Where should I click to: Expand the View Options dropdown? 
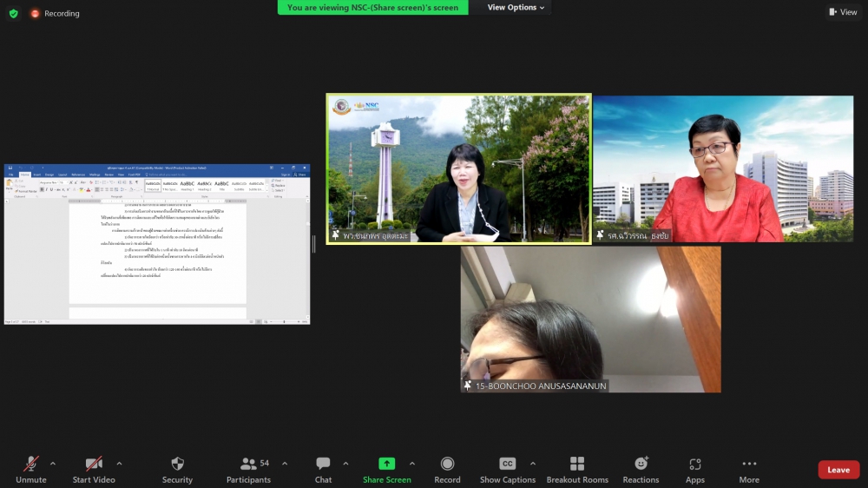click(516, 8)
